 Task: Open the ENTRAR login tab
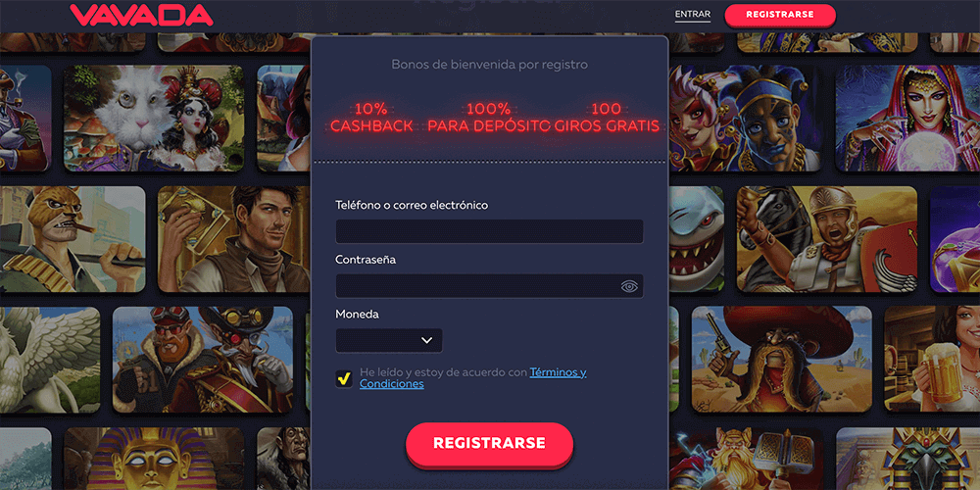coord(693,15)
